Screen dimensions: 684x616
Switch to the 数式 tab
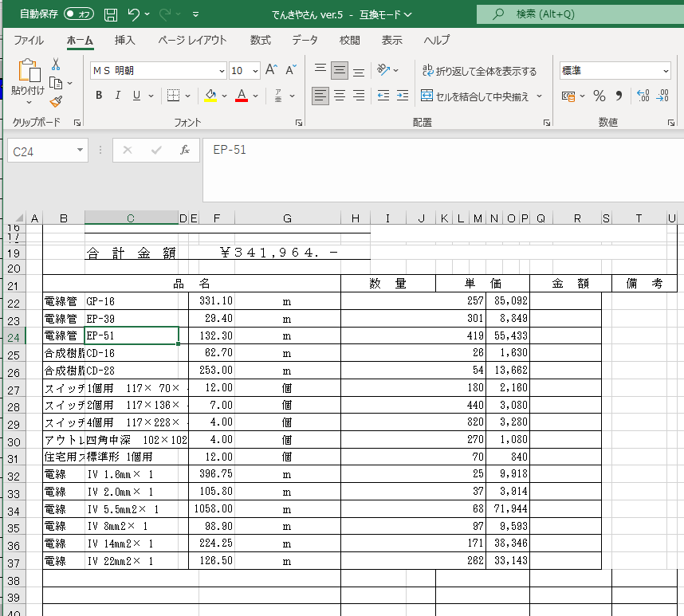click(260, 40)
